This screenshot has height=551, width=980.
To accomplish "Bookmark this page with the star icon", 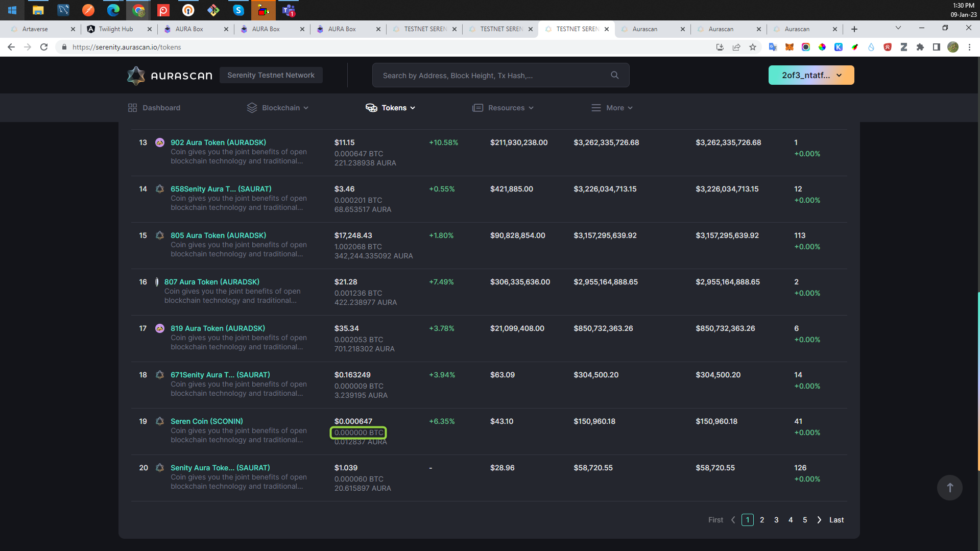I will 753,47.
